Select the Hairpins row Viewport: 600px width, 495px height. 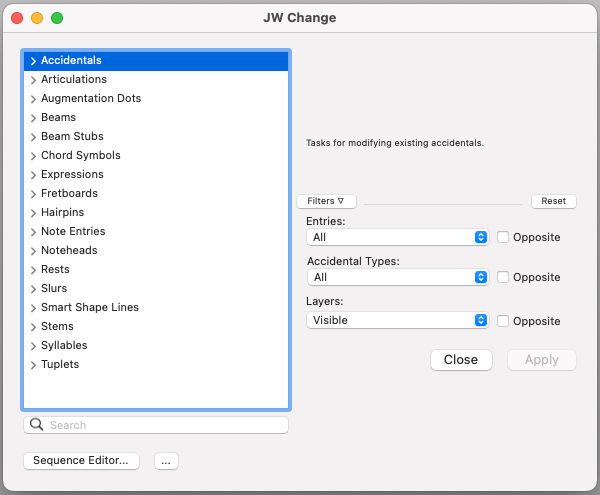click(156, 212)
